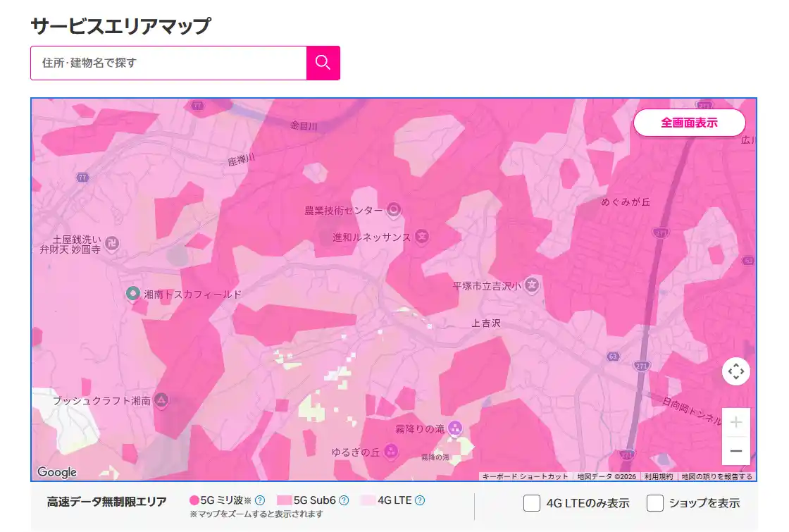Screen dimensions: 789x532
Task: Open help icon next to 4G LTE
Action: (420, 500)
